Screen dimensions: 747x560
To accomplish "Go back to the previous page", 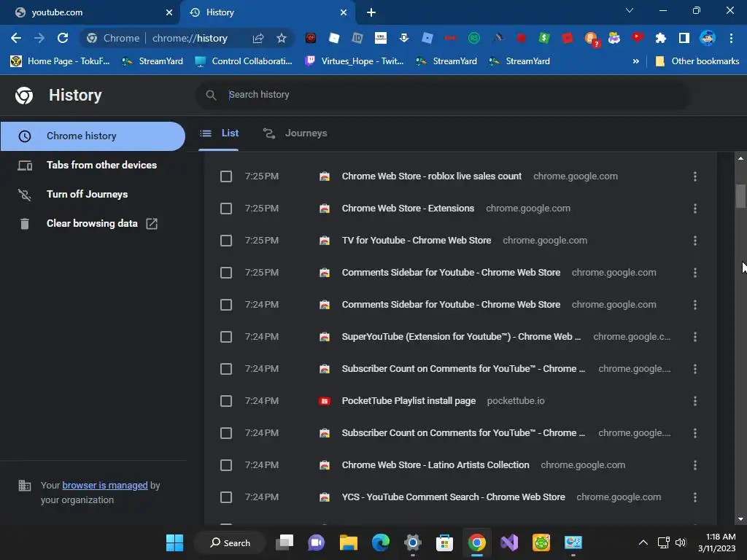I will 16,38.
